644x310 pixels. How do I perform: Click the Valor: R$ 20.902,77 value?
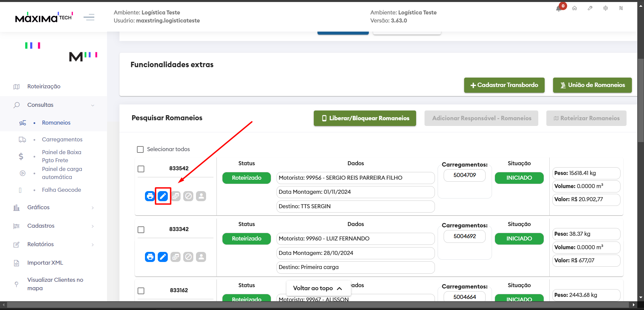[x=586, y=200]
